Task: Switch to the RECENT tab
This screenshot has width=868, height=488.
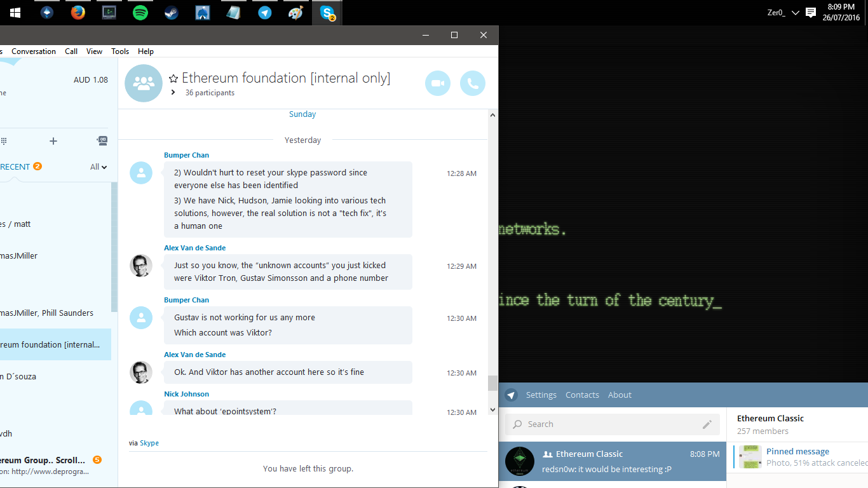Action: click(15, 166)
